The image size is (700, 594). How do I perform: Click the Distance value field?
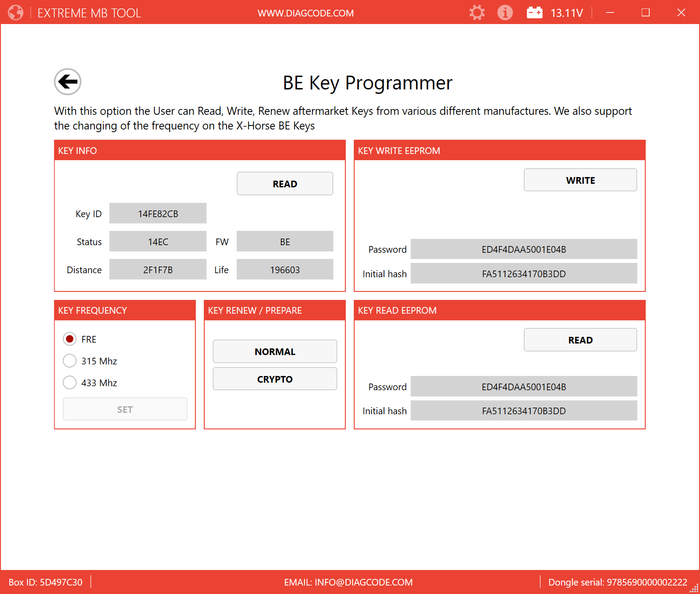click(x=158, y=270)
